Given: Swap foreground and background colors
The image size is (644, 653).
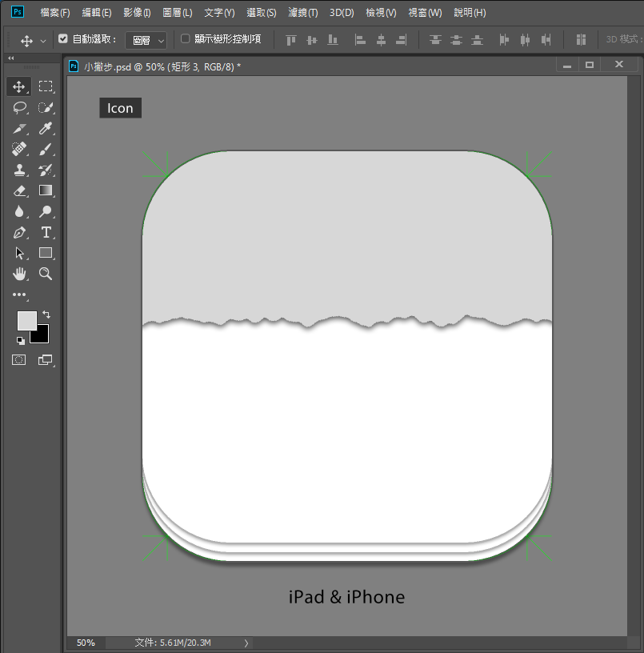Looking at the screenshot, I should pyautogui.click(x=46, y=314).
